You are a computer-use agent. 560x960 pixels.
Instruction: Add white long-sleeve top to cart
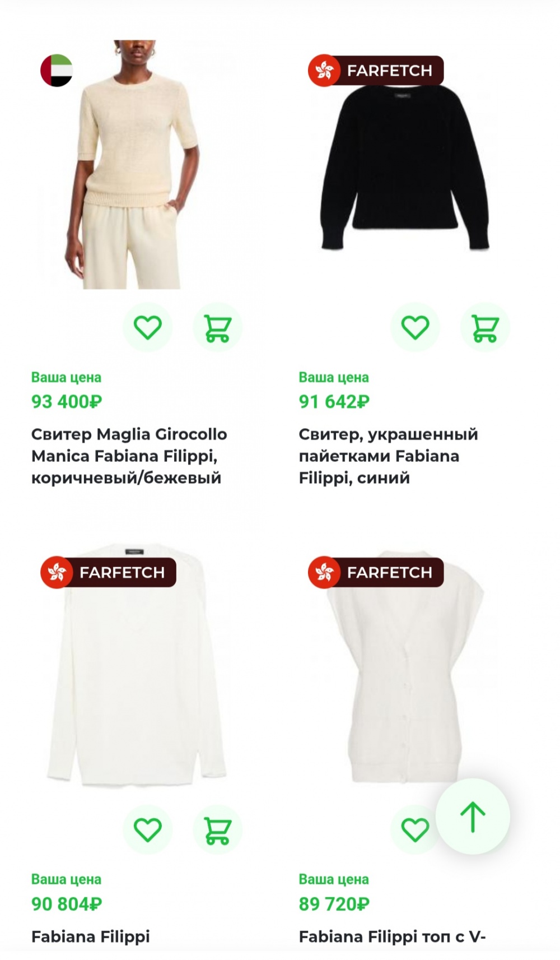tap(217, 829)
